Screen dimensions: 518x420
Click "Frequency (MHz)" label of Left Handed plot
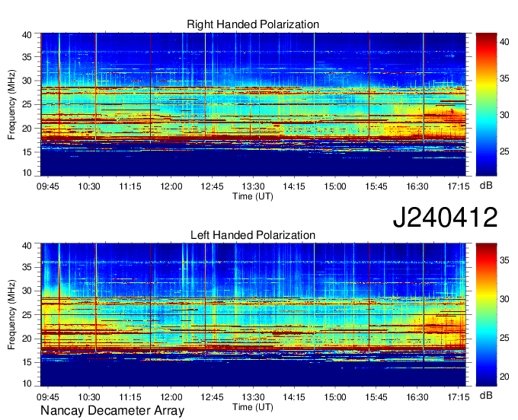[x=11, y=315]
